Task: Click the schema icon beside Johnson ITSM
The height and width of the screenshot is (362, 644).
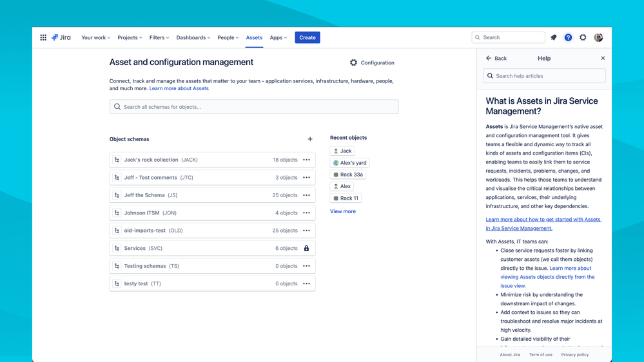Action: click(x=117, y=213)
